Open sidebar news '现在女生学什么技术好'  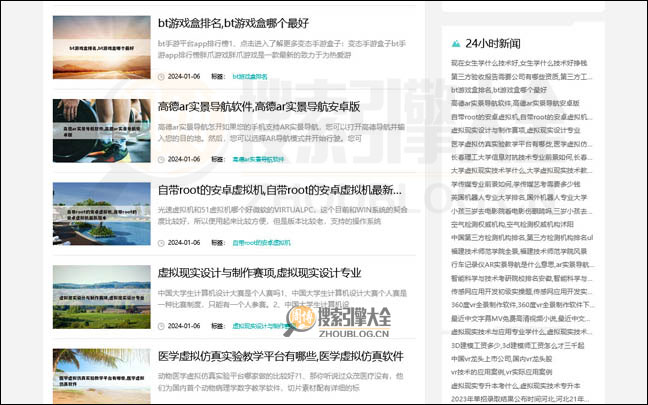click(x=519, y=63)
